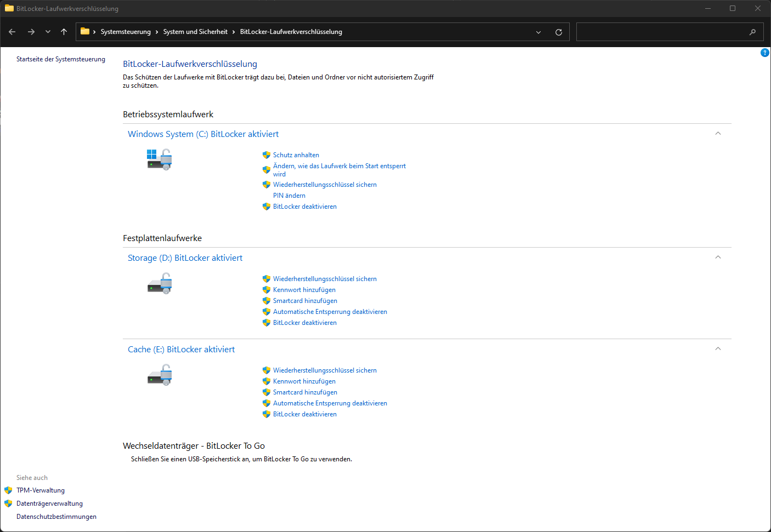Click the Storage (D:) drive lock icon
This screenshot has height=532, width=771.
click(x=160, y=284)
